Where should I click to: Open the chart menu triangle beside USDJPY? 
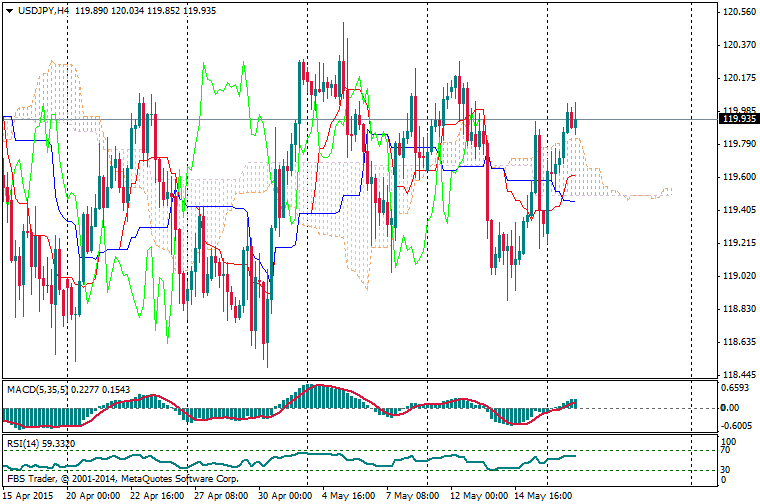pyautogui.click(x=9, y=11)
